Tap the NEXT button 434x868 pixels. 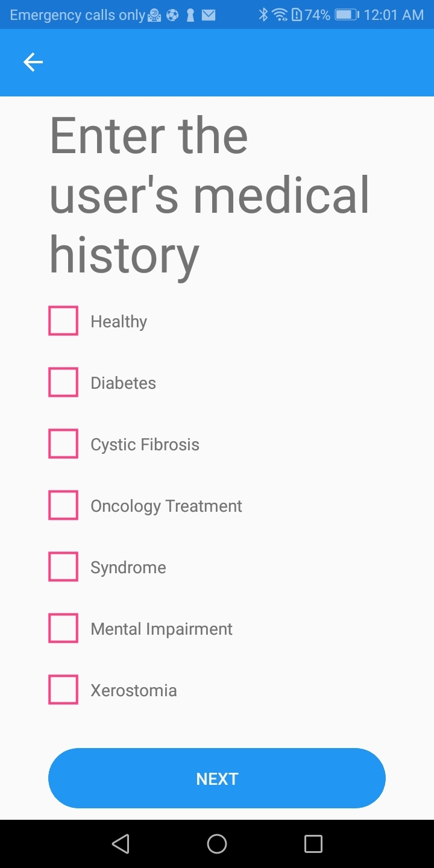point(217,778)
